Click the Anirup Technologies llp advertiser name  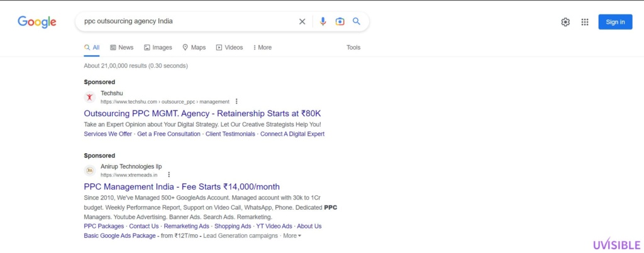131,166
